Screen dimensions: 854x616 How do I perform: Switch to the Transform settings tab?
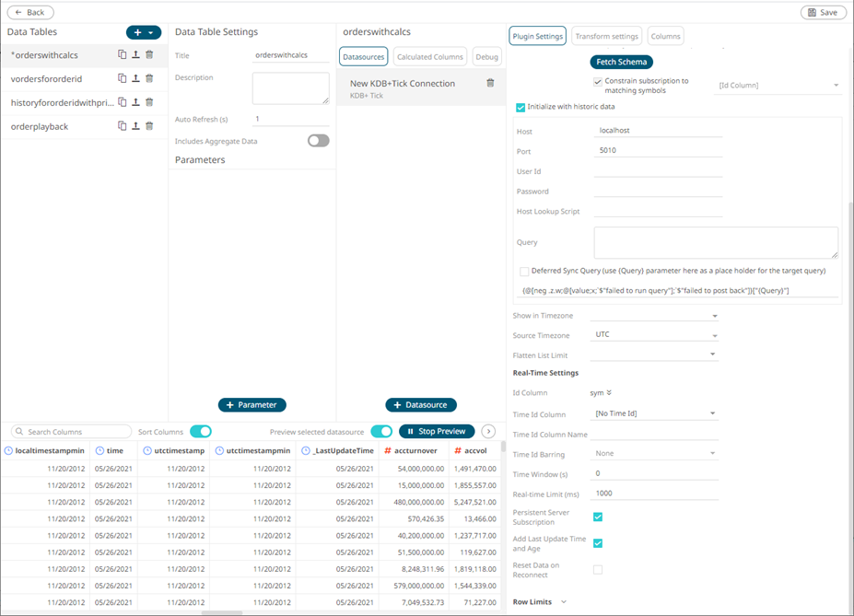[x=606, y=37]
